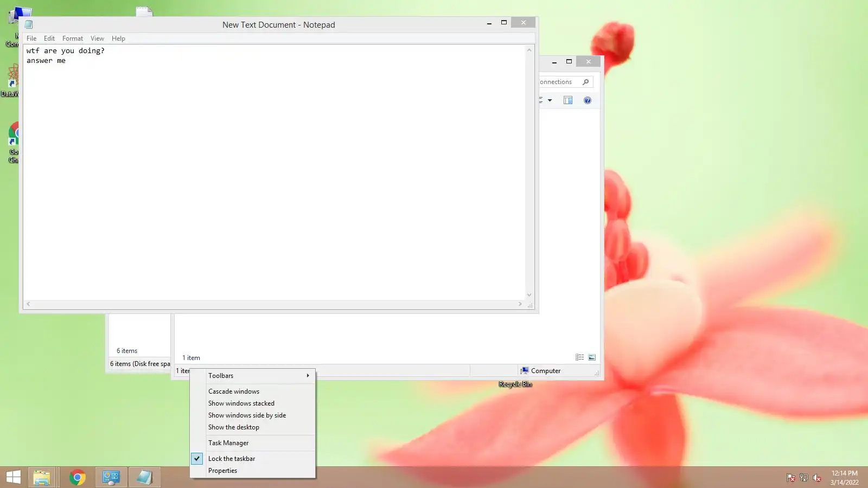Click the Notepad scroll down arrow
This screenshot has height=488, width=868.
[x=529, y=295]
